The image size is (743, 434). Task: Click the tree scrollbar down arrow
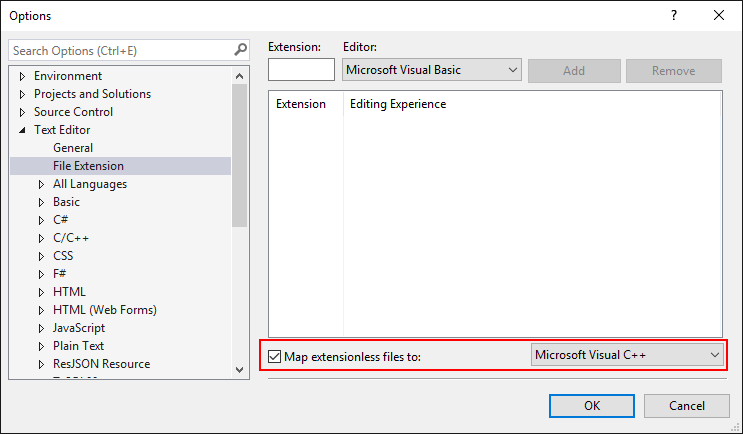(239, 370)
